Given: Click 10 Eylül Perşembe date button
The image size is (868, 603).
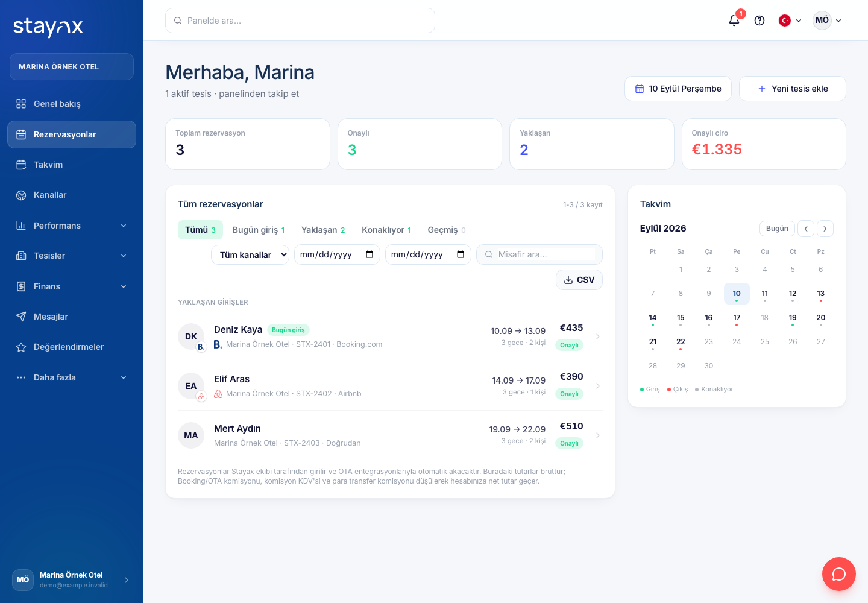Looking at the screenshot, I should (678, 89).
